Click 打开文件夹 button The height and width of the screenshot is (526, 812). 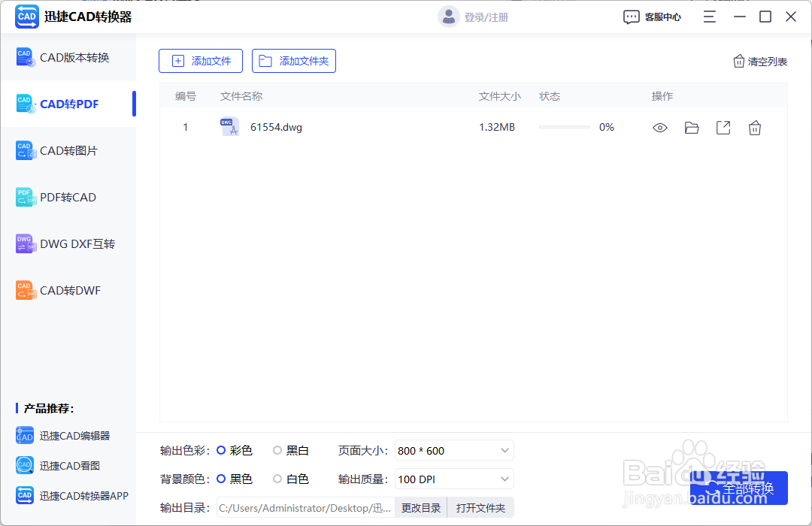[480, 508]
